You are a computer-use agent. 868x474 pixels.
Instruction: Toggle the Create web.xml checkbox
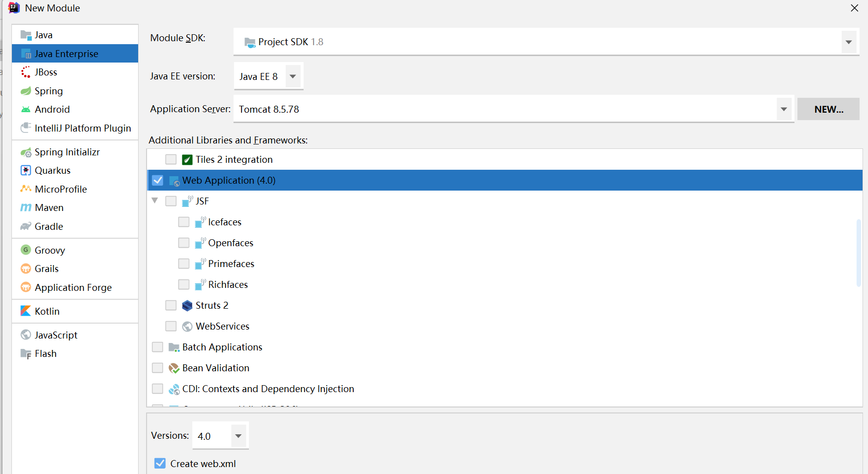click(160, 463)
